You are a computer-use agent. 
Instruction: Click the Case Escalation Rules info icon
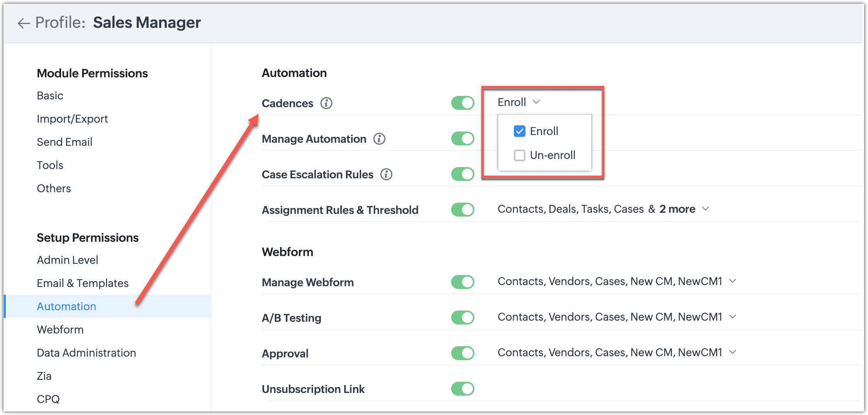[x=386, y=174]
